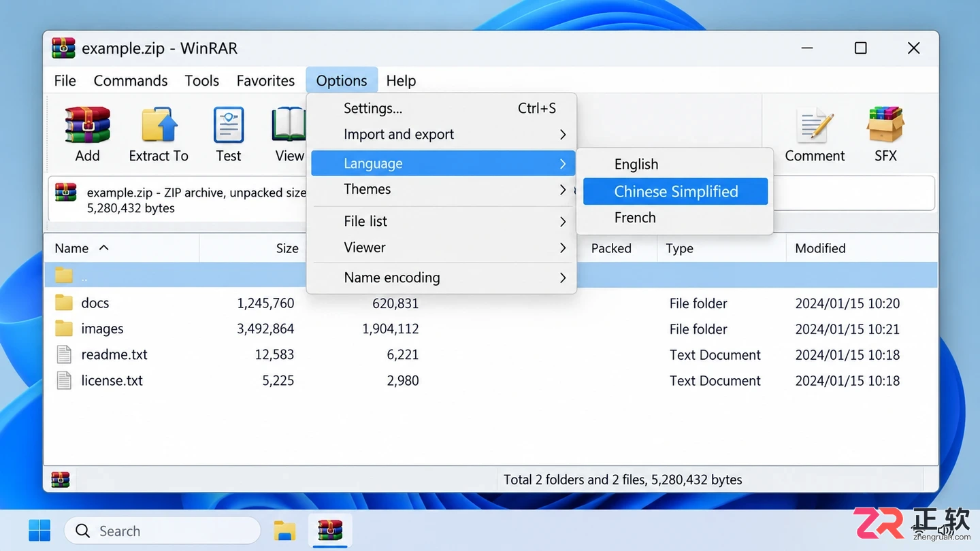
Task: Open the File menu
Action: (x=65, y=80)
